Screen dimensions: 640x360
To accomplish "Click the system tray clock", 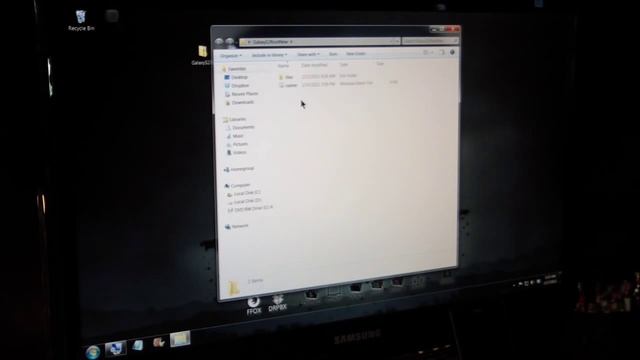I will (x=551, y=279).
